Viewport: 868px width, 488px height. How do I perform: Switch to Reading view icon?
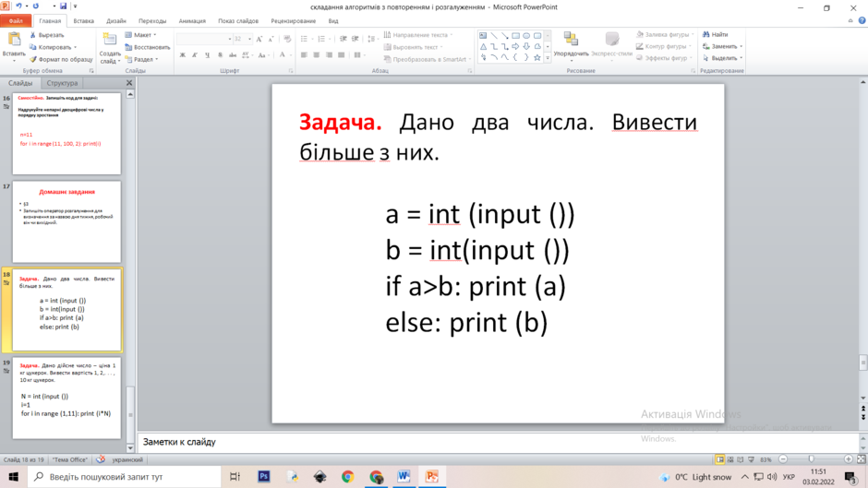pos(741,459)
